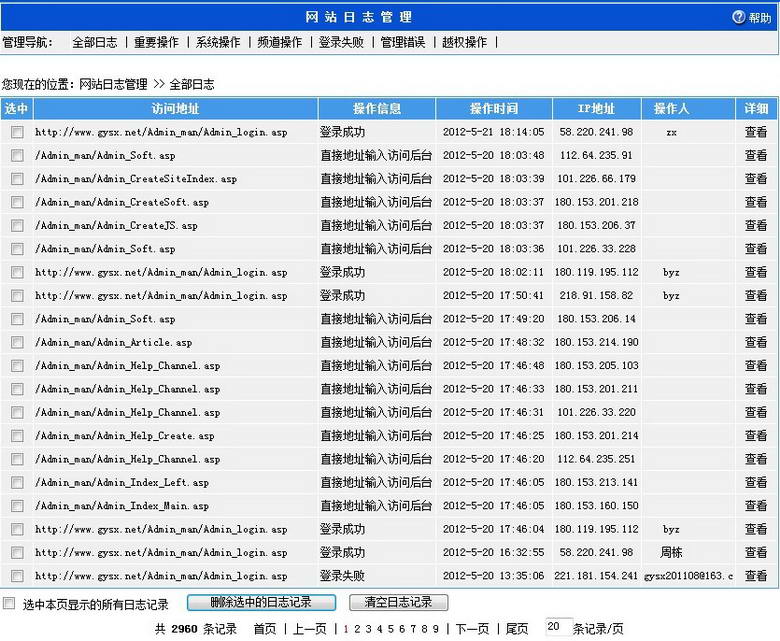Go to 上一页 previous page
This screenshot has height=641, width=780.
coord(309,629)
